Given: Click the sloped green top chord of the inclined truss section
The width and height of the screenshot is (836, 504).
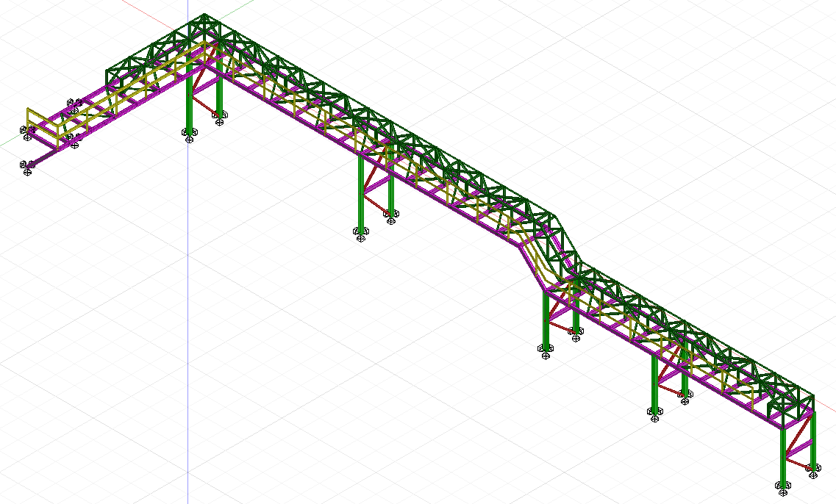Looking at the screenshot, I should (x=567, y=236).
